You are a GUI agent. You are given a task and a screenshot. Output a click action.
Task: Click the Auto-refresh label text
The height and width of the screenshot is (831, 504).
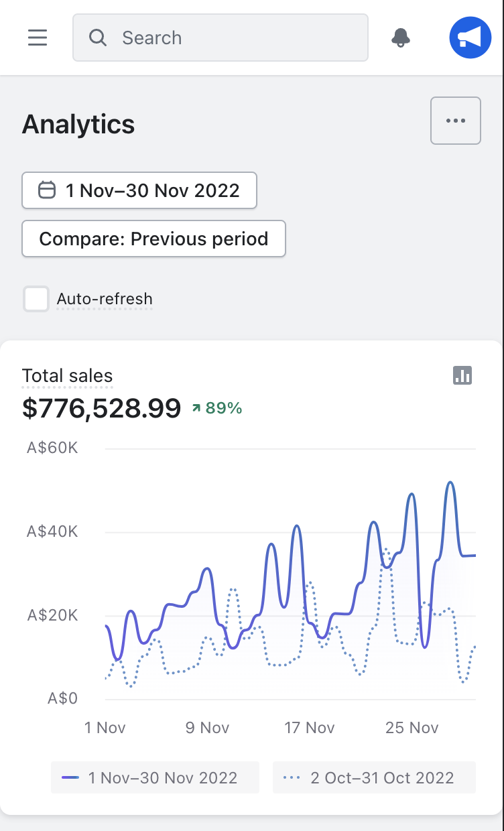click(x=105, y=299)
